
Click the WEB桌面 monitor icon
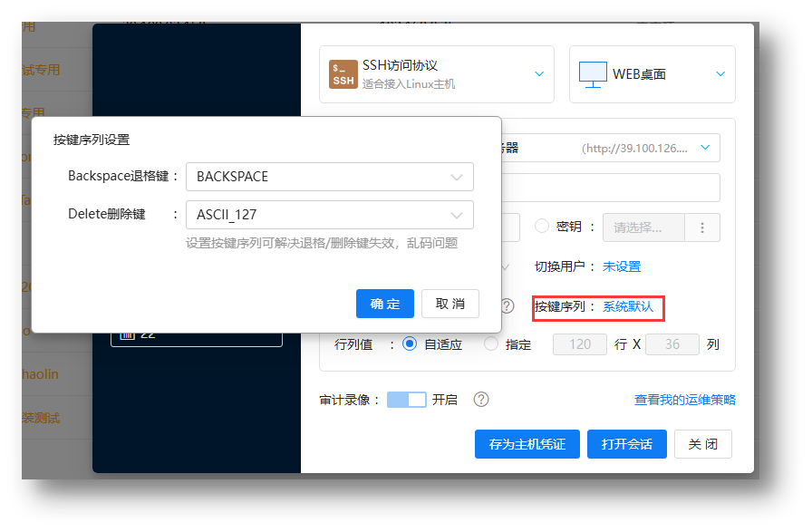click(593, 74)
